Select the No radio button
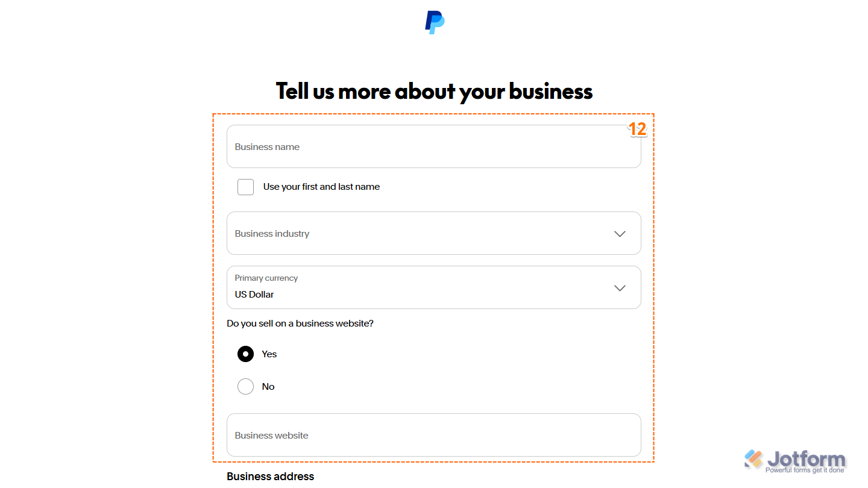868x488 pixels. 245,386
